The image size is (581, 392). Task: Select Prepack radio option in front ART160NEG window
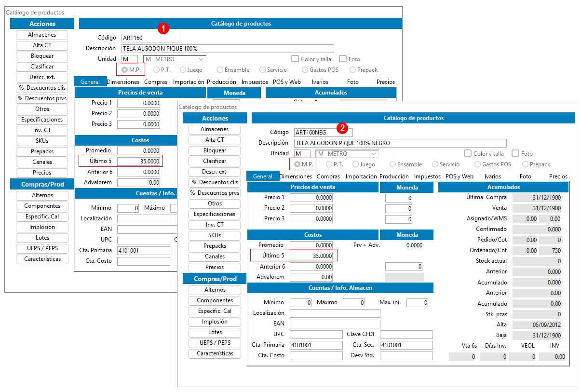coord(526,164)
